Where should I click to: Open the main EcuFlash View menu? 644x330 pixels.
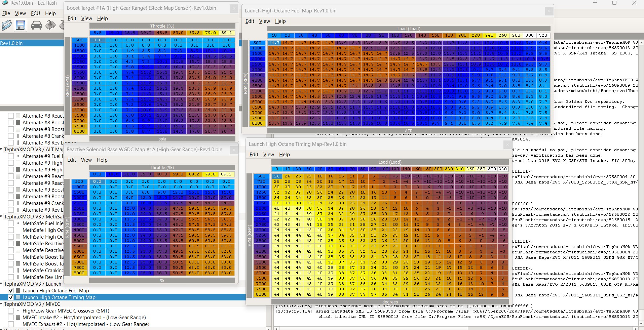20,13
